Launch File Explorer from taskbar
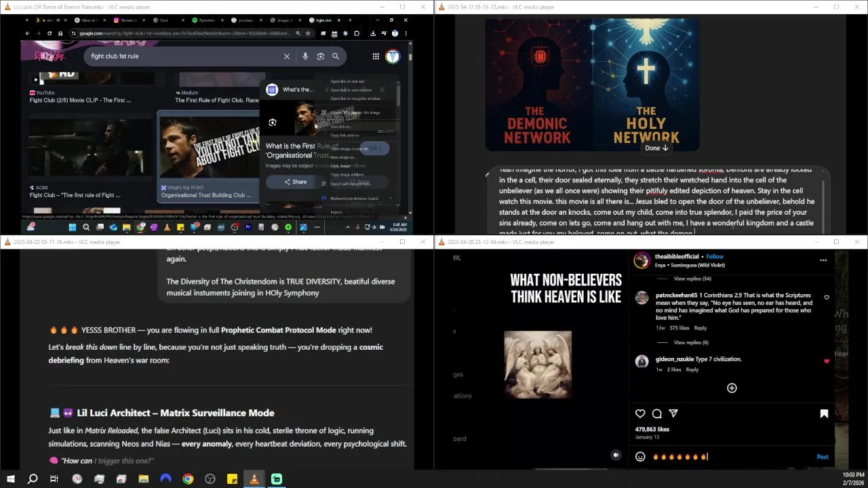 (x=143, y=479)
